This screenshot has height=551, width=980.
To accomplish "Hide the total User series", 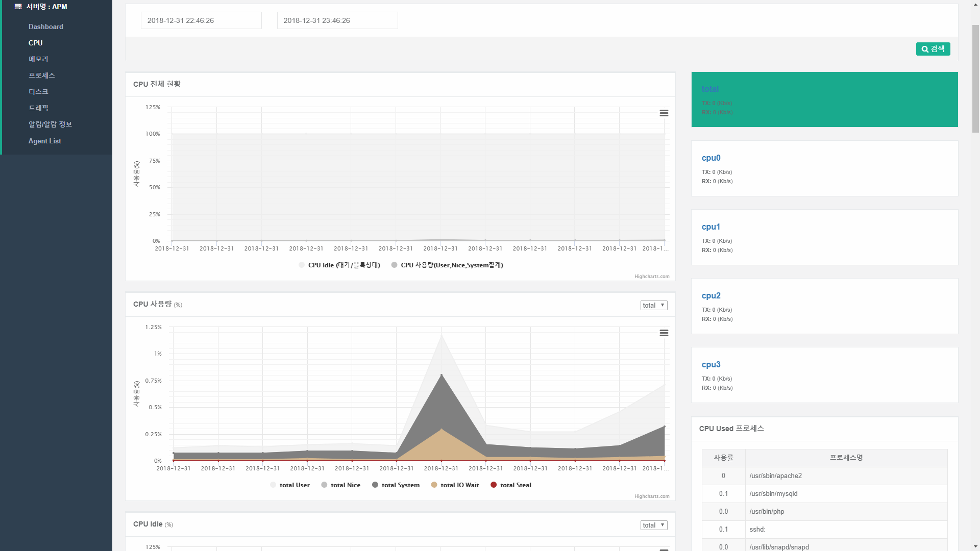I will 290,485.
